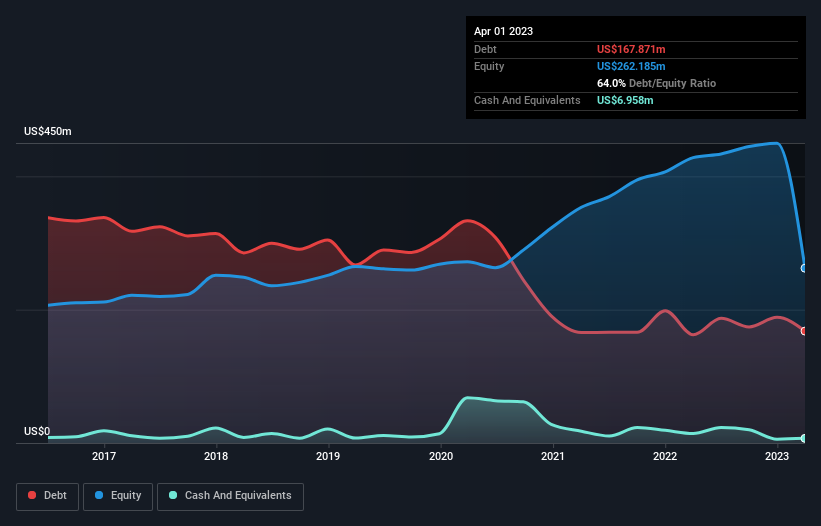Toggle the Debt series legend button

pyautogui.click(x=48, y=496)
